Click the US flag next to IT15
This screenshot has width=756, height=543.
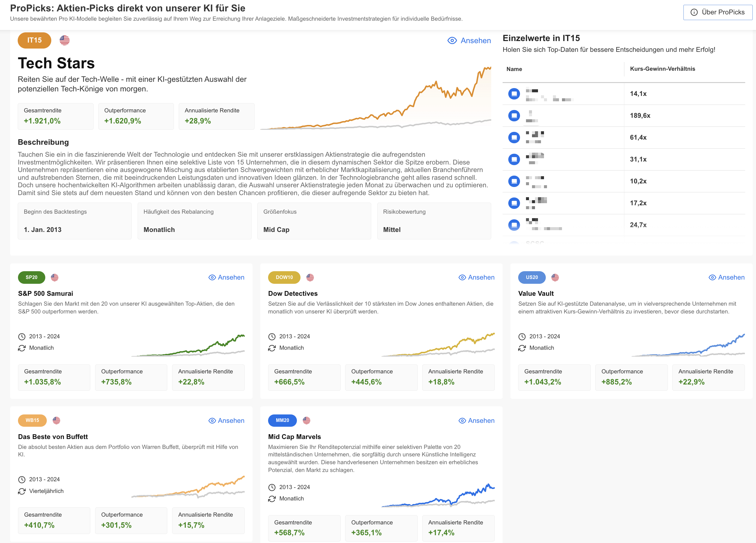coord(65,40)
